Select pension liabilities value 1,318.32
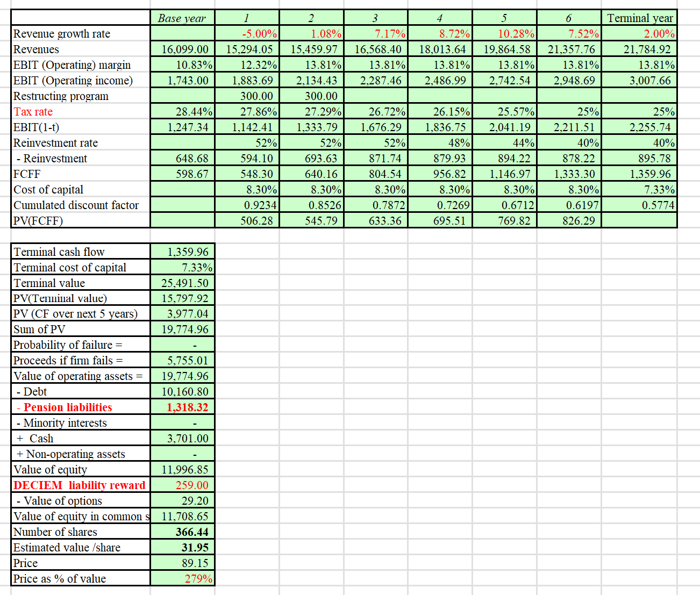 pyautogui.click(x=182, y=408)
